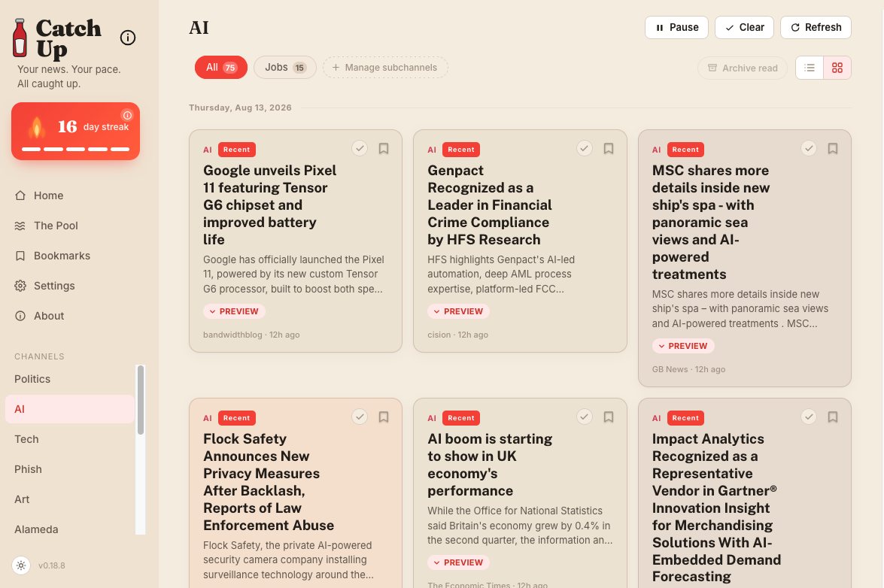This screenshot has width=884, height=588.
Task: Click the Recent badge on the Genpact card
Action: (461, 150)
